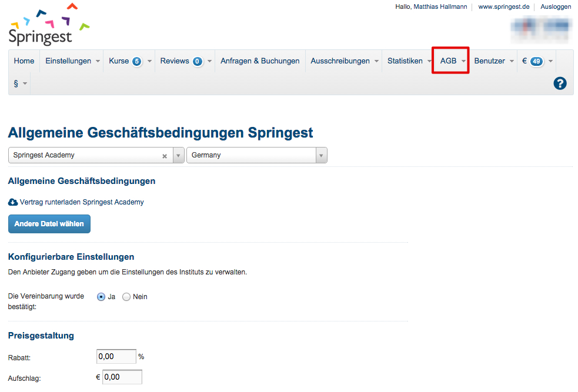Viewport: 578px width, 392px height.
Task: Click the Kurse count badge 5
Action: 137,61
